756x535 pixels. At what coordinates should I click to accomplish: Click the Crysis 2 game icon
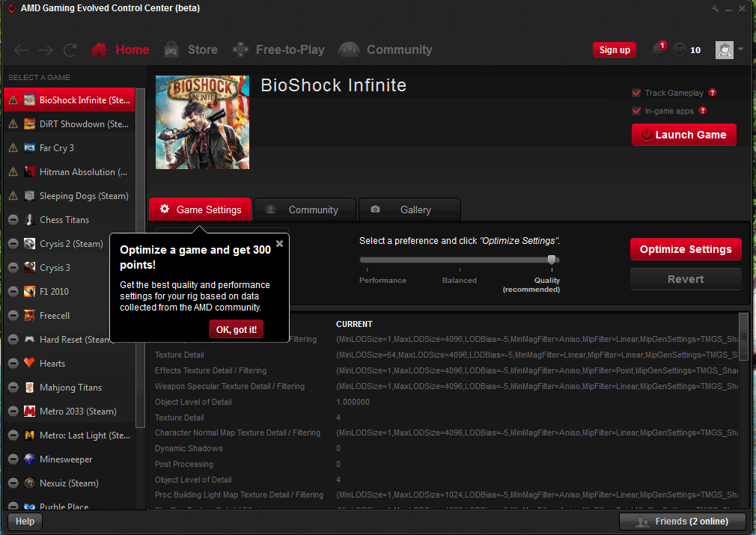[x=29, y=243]
